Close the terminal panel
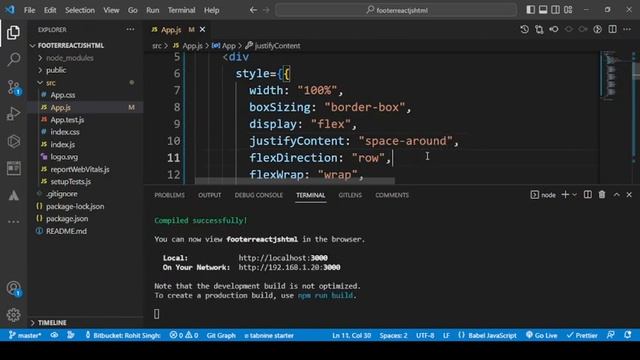The width and height of the screenshot is (640, 360). pyautogui.click(x=629, y=195)
